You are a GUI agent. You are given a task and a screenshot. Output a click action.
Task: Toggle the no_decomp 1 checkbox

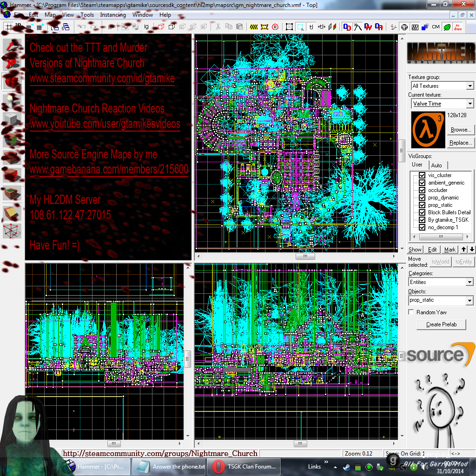click(422, 227)
